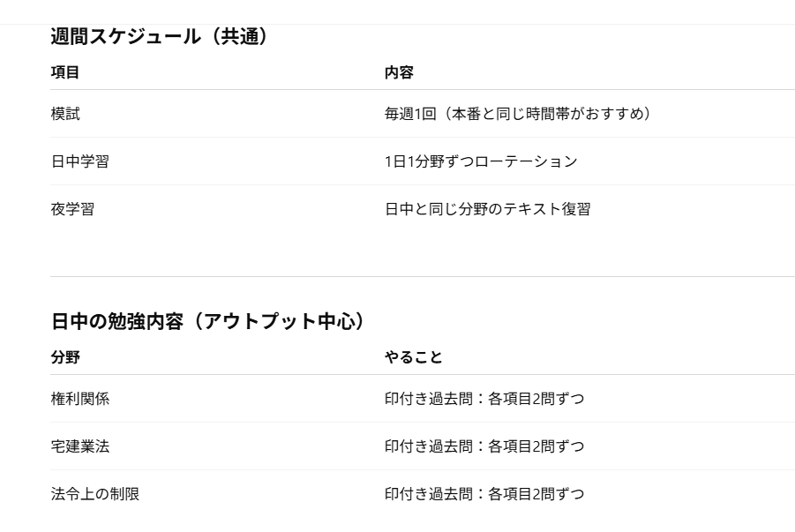Click the 印付き過去問 cell in the 権利関係 row
795x532 pixels.
[x=484, y=399]
